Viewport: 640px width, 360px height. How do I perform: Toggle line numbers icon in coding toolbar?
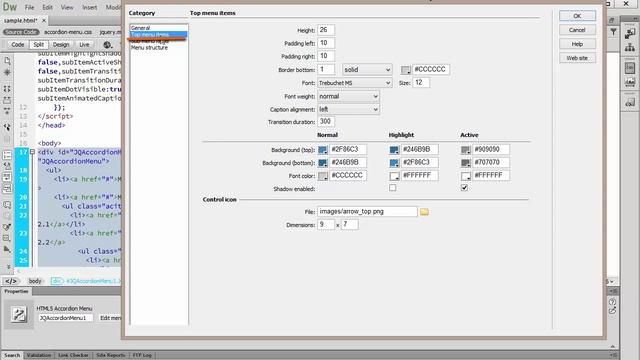coord(7,155)
